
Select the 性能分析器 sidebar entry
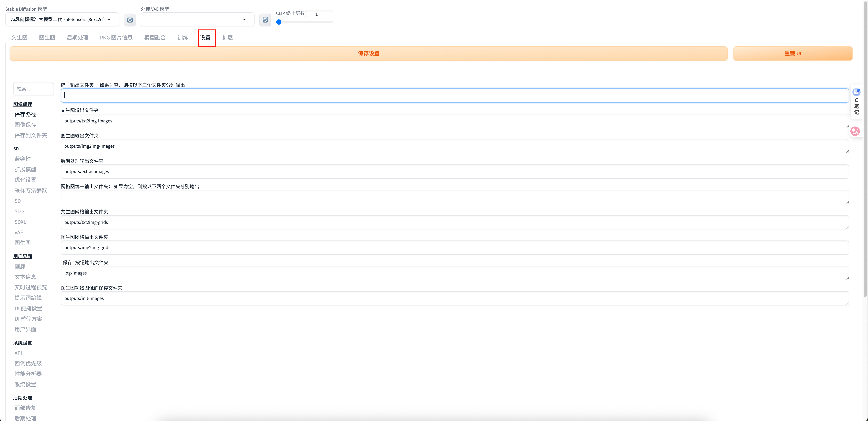(28, 374)
